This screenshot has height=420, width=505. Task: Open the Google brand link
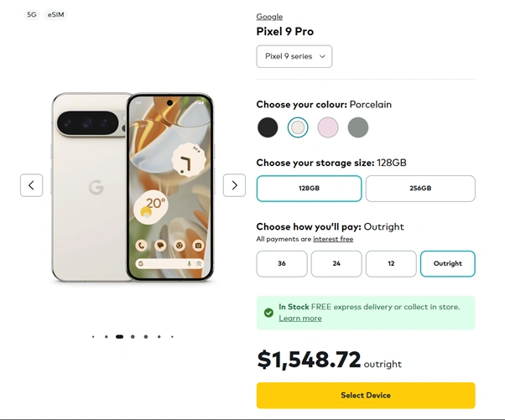269,17
